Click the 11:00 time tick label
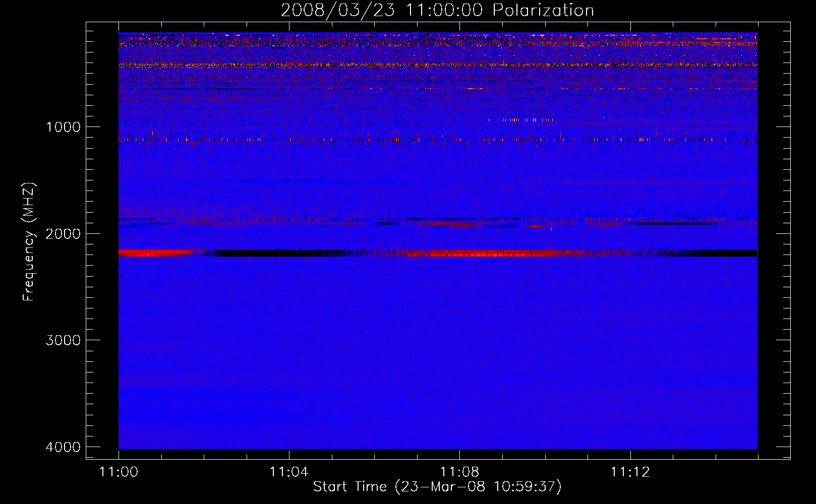816x504 pixels. tap(119, 472)
